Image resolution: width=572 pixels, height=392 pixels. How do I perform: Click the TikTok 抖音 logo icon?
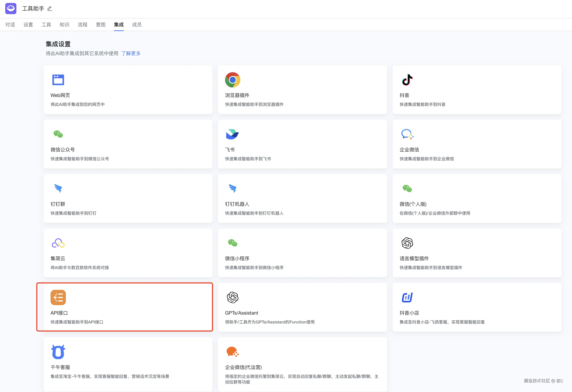[407, 80]
